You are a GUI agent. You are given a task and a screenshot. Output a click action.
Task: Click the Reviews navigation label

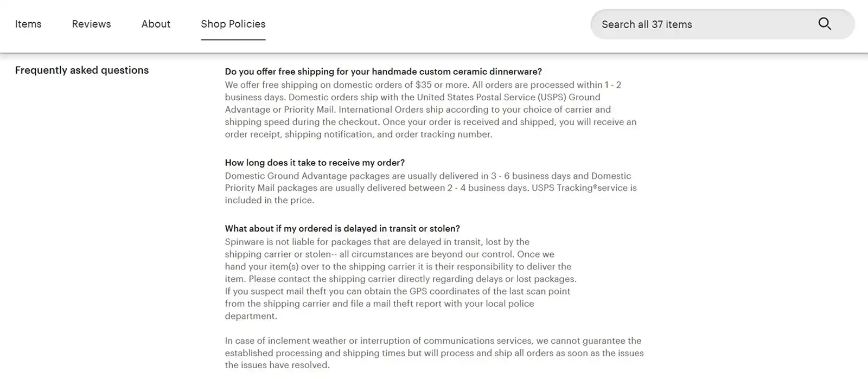click(91, 24)
